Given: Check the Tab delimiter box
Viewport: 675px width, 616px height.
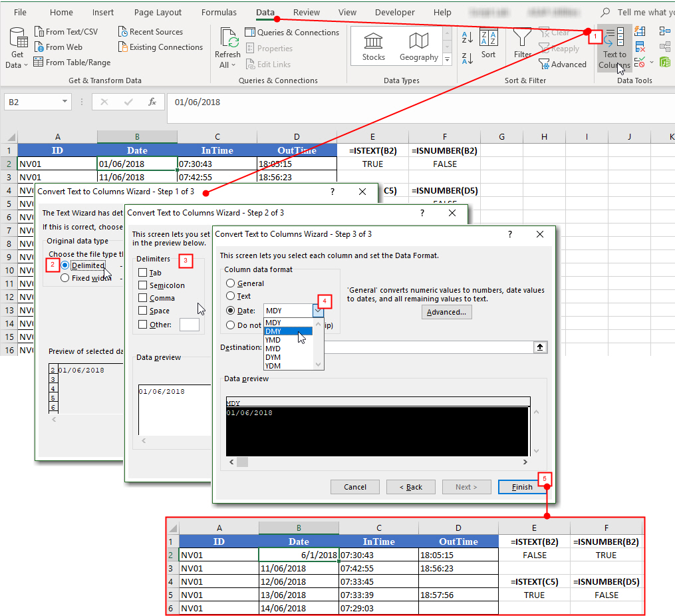Looking at the screenshot, I should click(143, 273).
